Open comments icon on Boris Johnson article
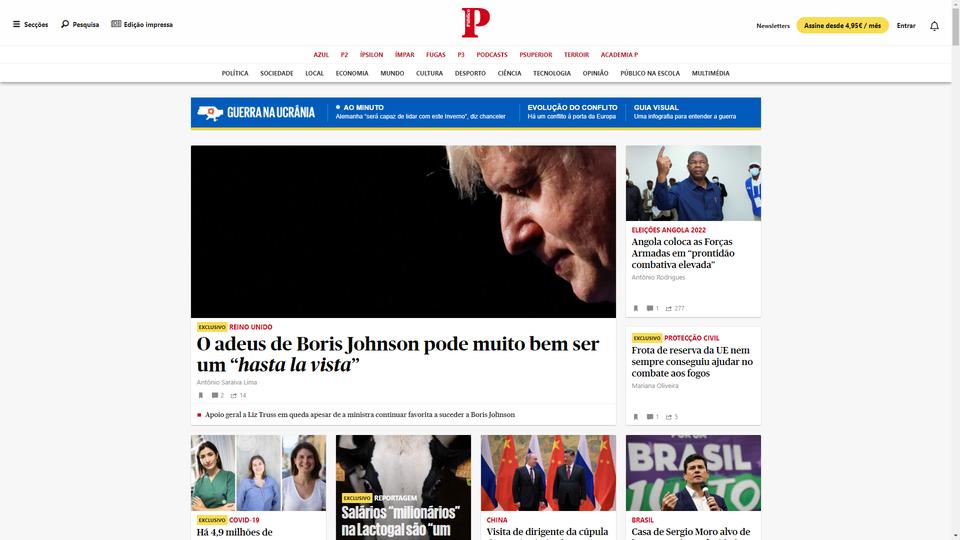Image resolution: width=960 pixels, height=540 pixels. pos(214,396)
